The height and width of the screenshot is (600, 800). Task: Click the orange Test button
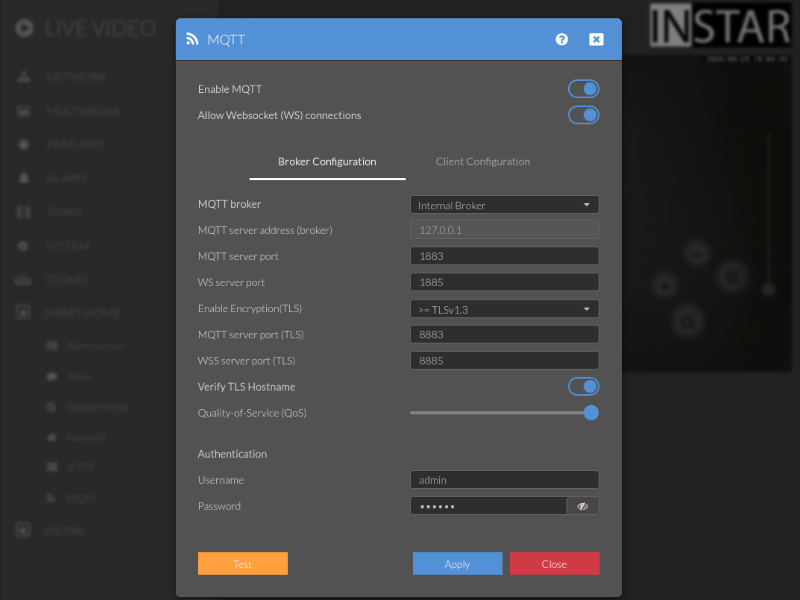coord(243,564)
